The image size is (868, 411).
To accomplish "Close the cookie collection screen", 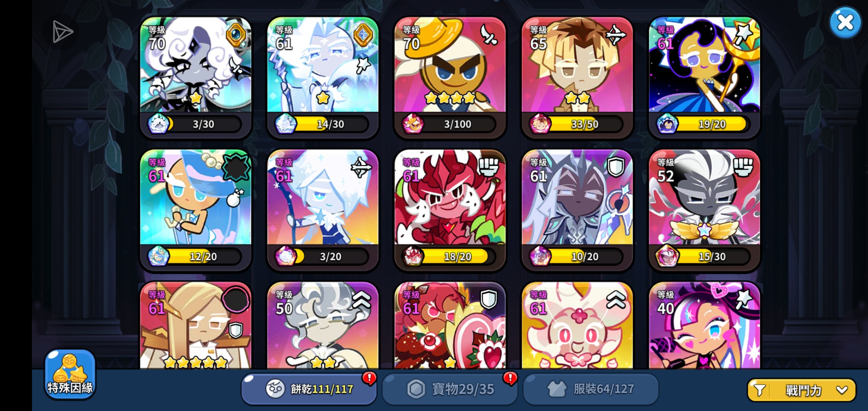I will point(845,22).
